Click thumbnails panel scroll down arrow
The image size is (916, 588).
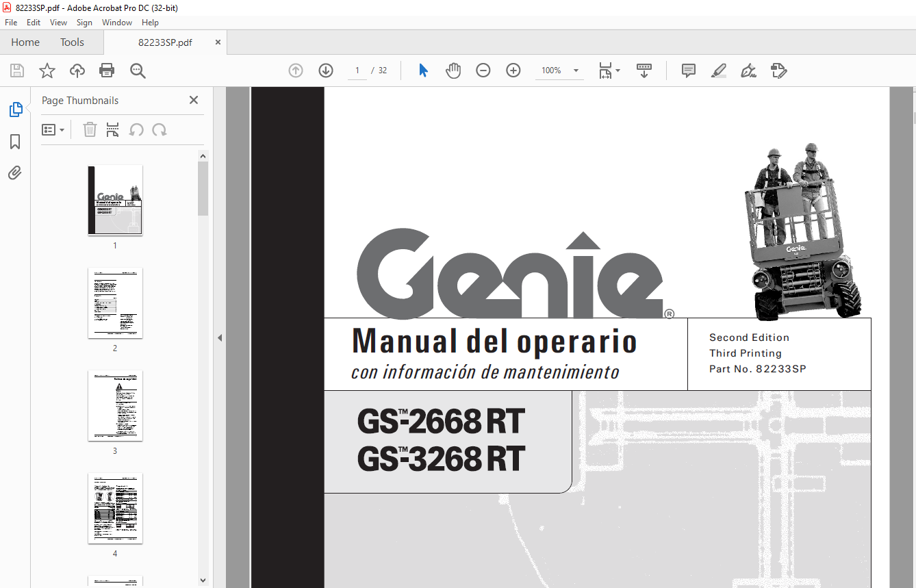pos(203,580)
